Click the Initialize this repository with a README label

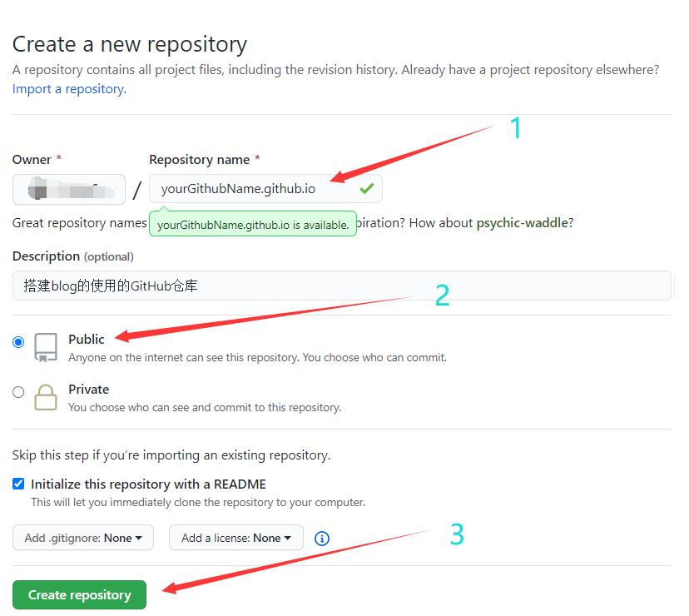(148, 484)
